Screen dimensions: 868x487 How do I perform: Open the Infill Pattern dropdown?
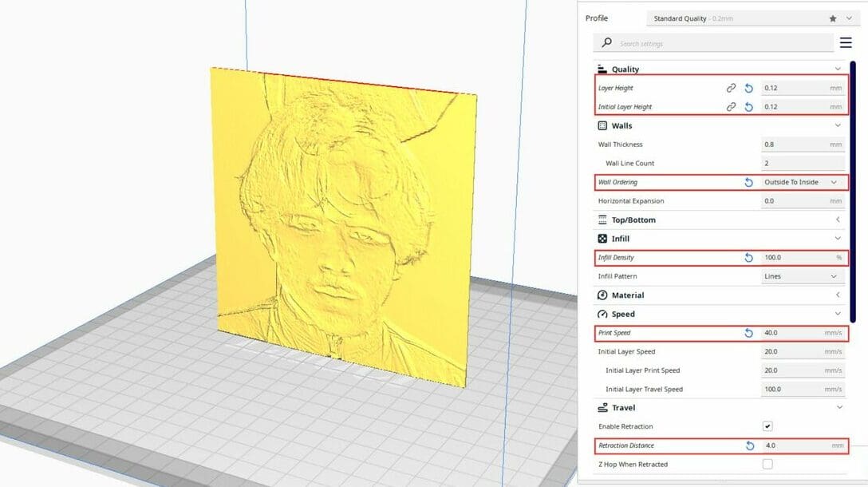802,276
